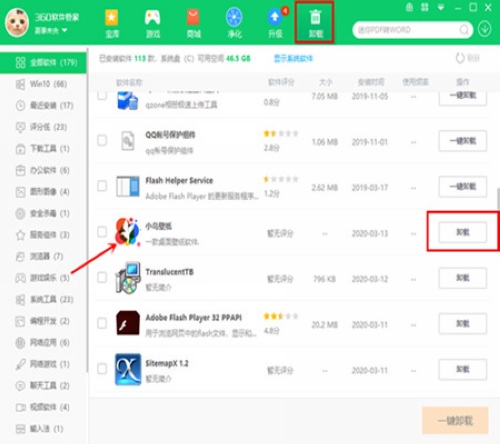Click the grid icon in the title bar
Image resolution: width=500 pixels, height=444 pixels.
pos(425,7)
